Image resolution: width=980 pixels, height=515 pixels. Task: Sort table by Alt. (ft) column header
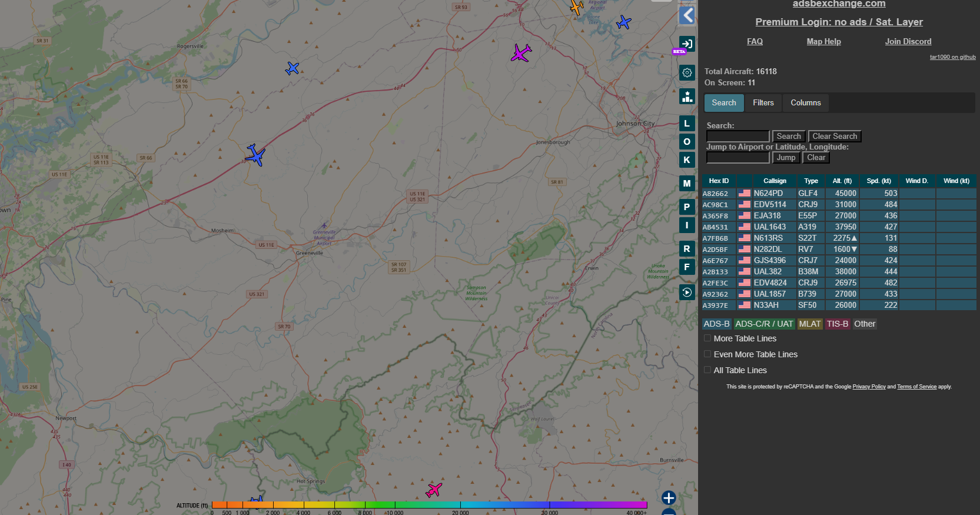point(842,181)
